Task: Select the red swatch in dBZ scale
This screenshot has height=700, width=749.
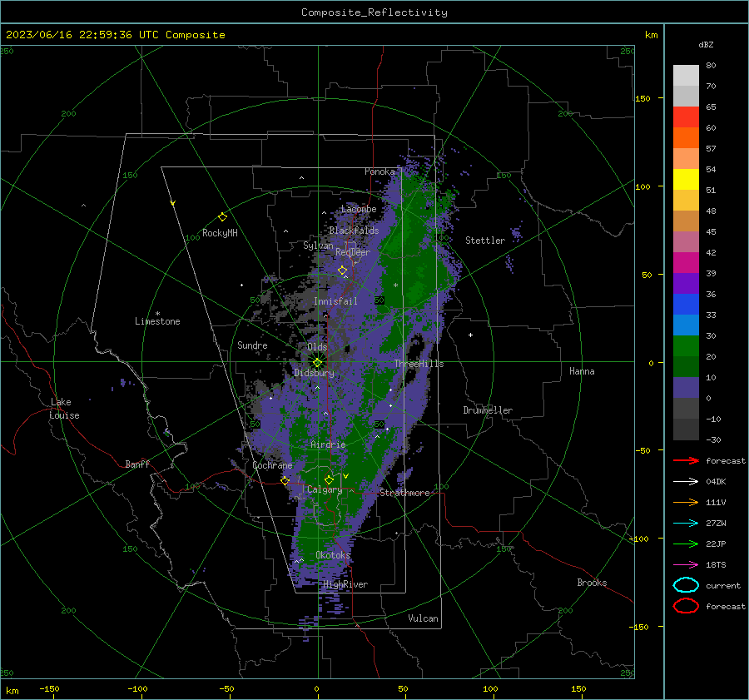Action: pos(686,117)
